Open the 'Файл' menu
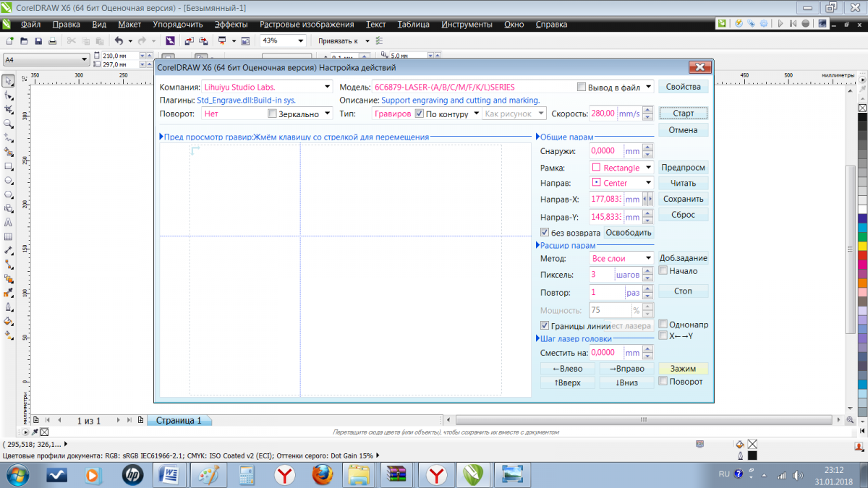This screenshot has height=488, width=868. (30, 24)
